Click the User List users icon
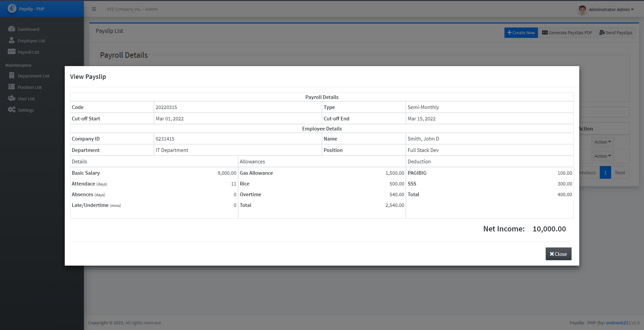 [x=11, y=98]
